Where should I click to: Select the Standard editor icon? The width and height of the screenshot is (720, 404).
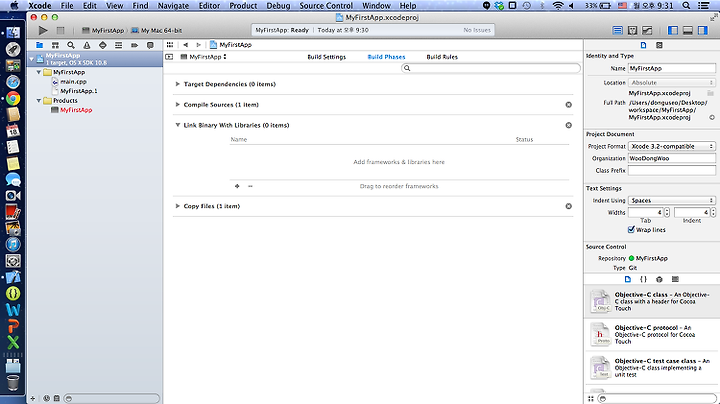click(x=618, y=30)
